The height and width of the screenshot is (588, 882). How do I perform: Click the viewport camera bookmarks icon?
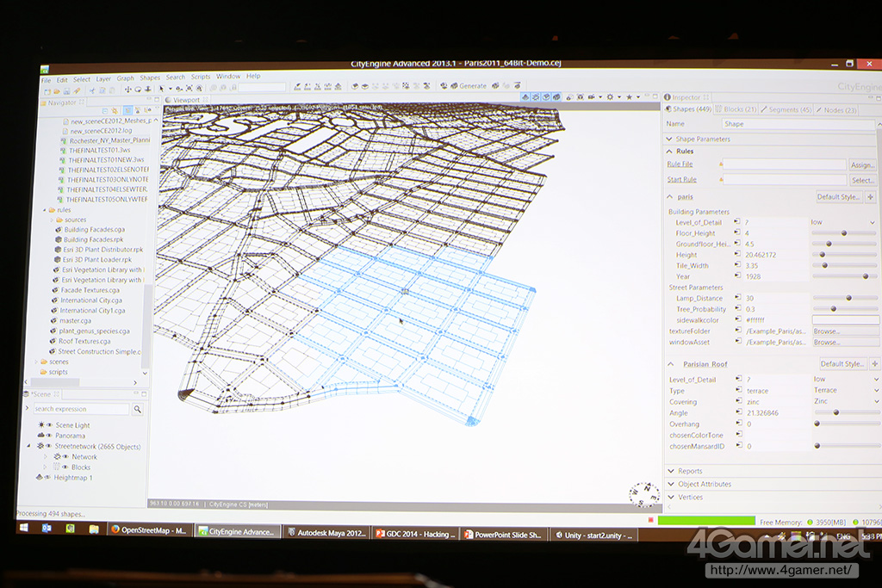[592, 97]
